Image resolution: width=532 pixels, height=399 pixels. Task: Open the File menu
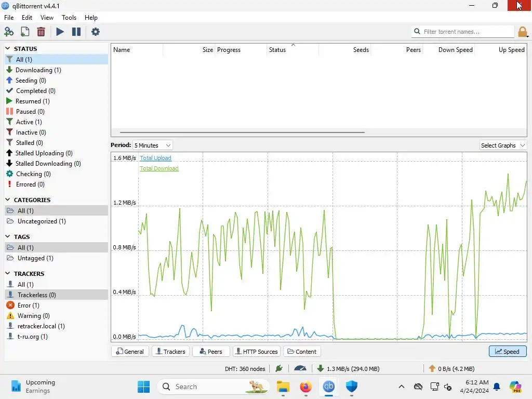click(9, 18)
